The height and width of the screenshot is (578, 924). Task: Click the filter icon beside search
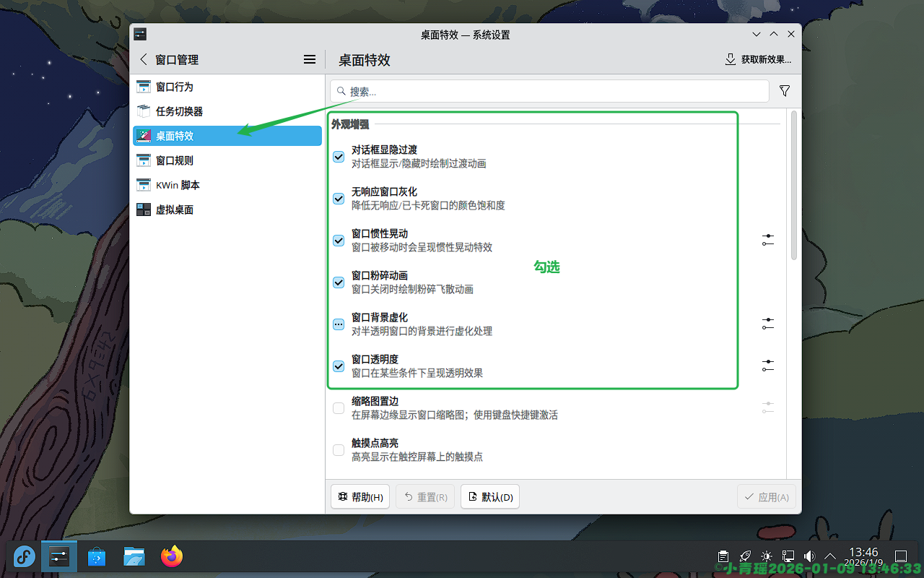click(785, 91)
